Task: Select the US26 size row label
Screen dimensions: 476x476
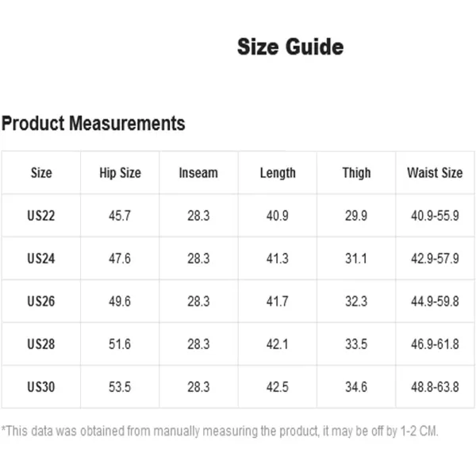Action: coord(41,301)
